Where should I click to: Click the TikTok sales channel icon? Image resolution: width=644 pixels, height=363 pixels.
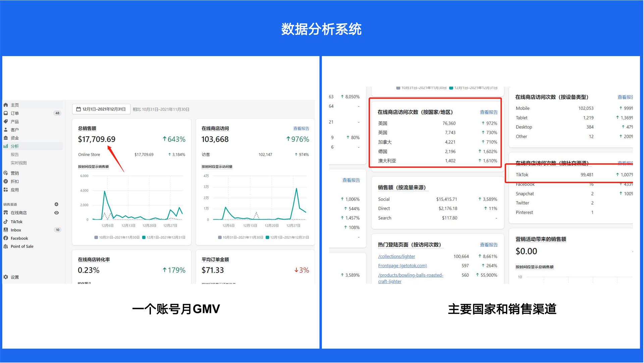pyautogui.click(x=6, y=222)
